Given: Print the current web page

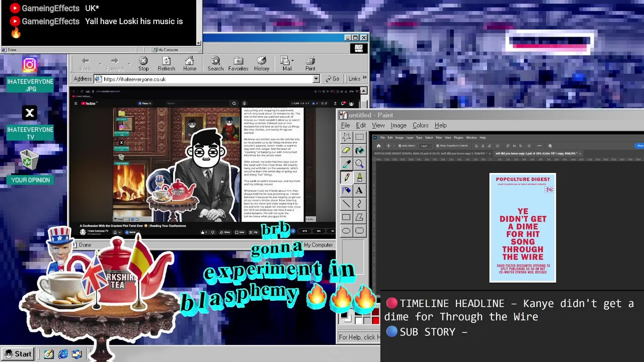Looking at the screenshot, I should coord(310,64).
